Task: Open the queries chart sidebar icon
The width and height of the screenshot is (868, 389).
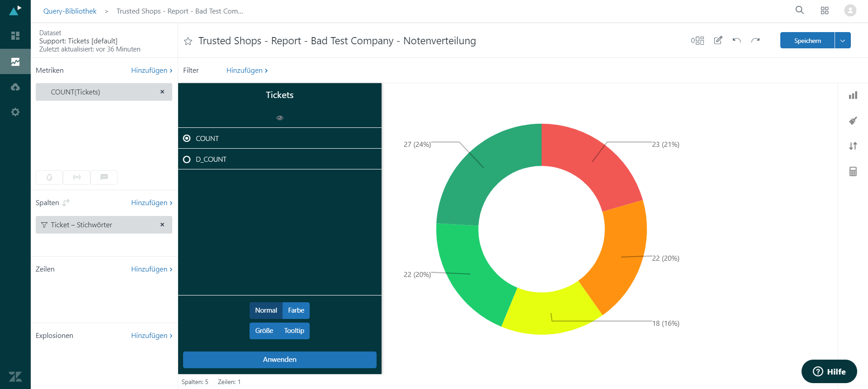Action: pos(15,61)
